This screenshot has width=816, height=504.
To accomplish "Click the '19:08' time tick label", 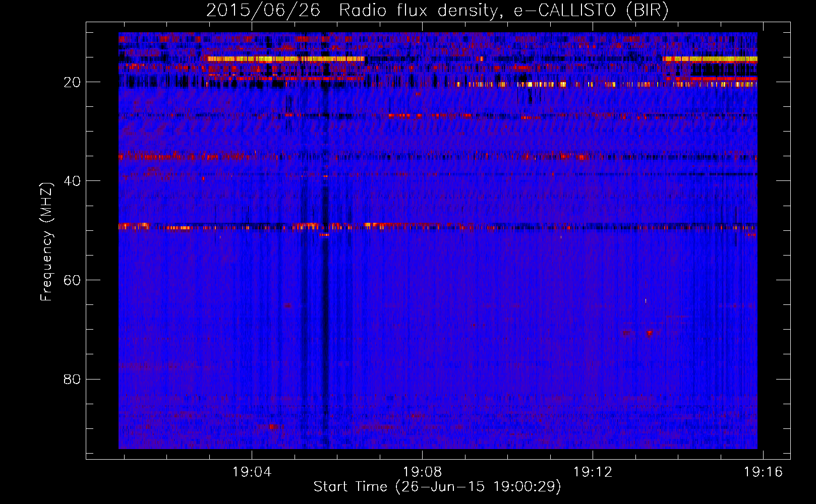I will (x=422, y=472).
